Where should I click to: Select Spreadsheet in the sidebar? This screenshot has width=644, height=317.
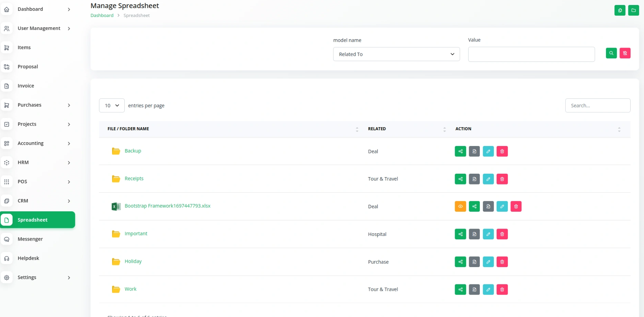[x=38, y=220]
